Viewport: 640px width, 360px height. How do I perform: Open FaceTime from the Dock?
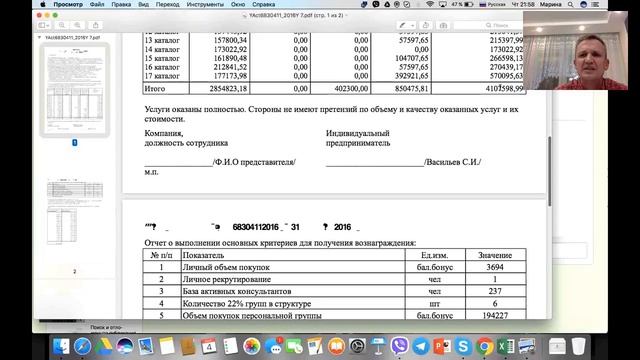pos(294,347)
